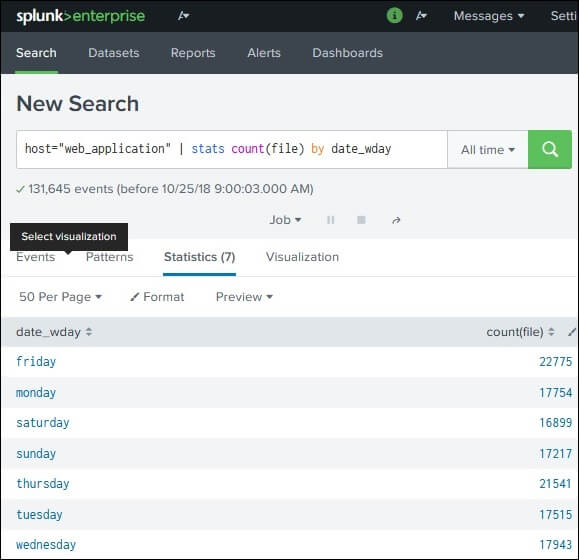Expand the Preview dropdown
This screenshot has width=579, height=560.
244,297
